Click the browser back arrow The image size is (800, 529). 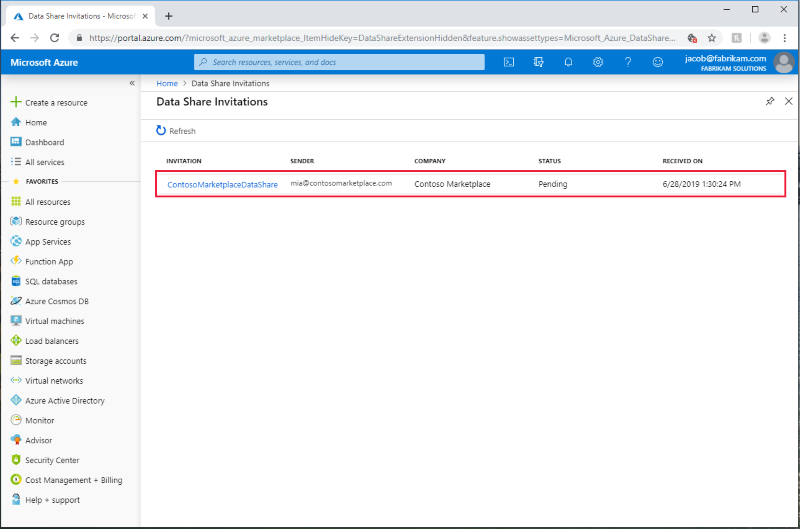[15, 38]
